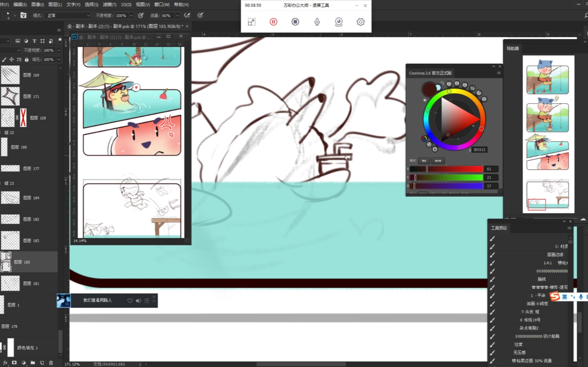Click the hex color field 3D1511
This screenshot has width=588, height=367.
point(479,150)
